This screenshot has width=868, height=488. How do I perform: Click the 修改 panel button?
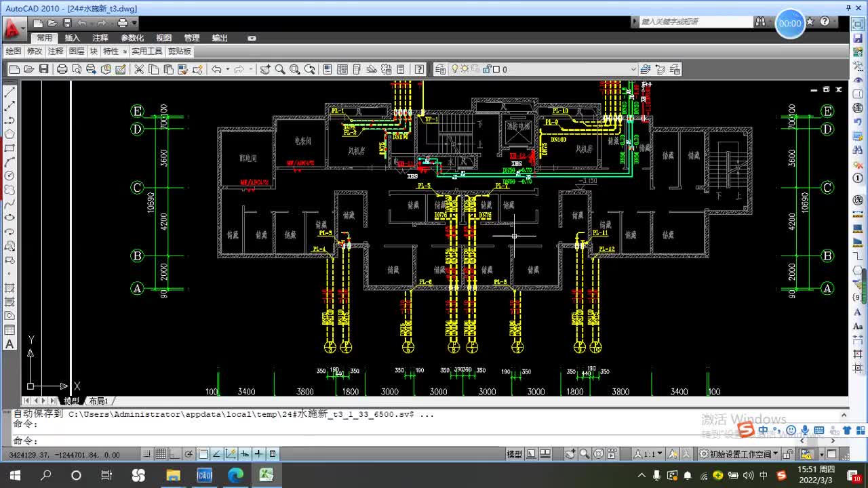pyautogui.click(x=35, y=52)
